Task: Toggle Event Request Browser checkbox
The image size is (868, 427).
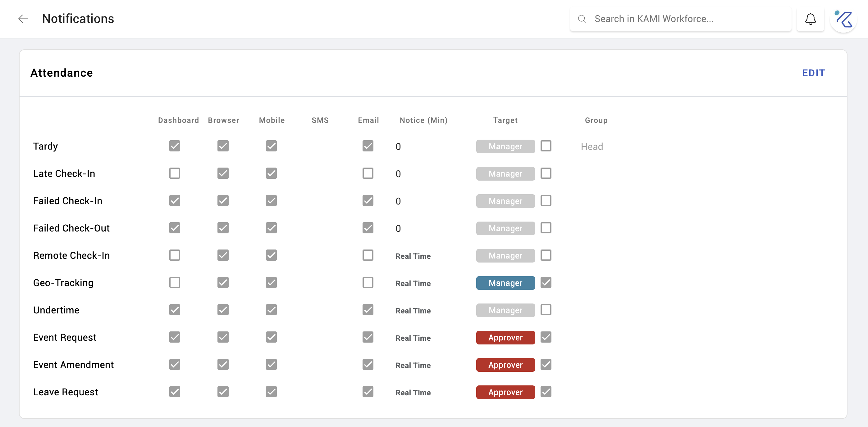Action: 223,337
